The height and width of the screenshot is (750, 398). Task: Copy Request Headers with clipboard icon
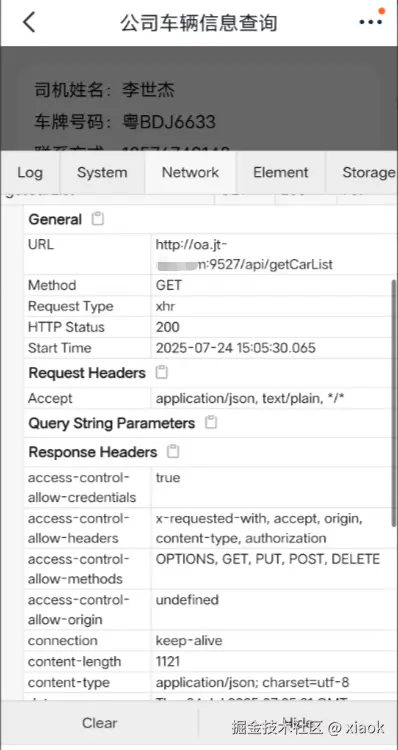[x=162, y=373]
